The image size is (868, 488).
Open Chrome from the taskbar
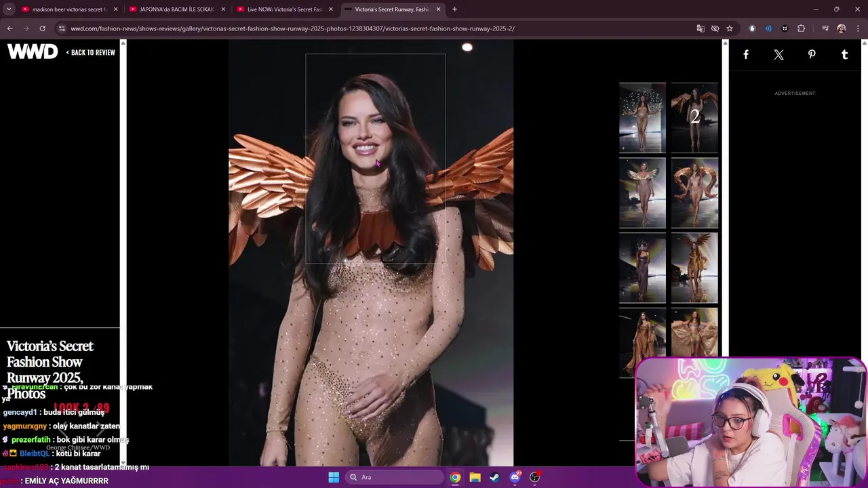pos(455,477)
